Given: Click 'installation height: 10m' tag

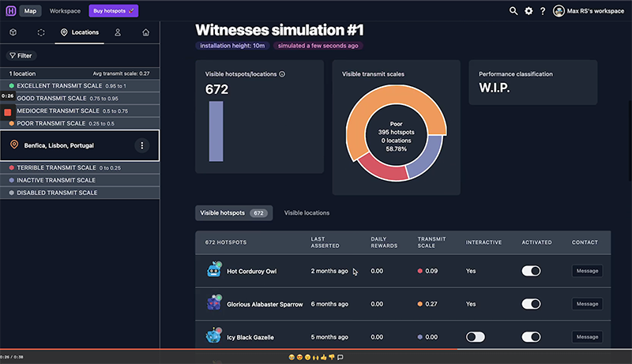Looking at the screenshot, I should point(232,46).
